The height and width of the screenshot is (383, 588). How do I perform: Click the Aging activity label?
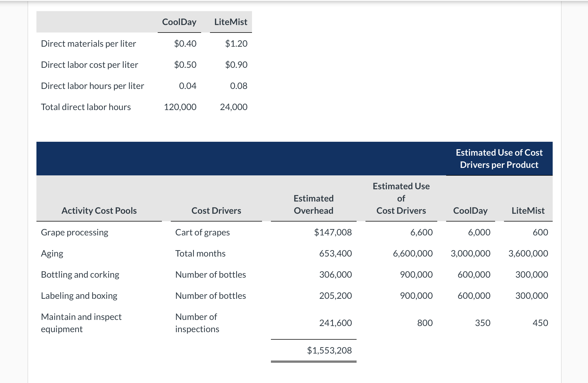tap(52, 253)
